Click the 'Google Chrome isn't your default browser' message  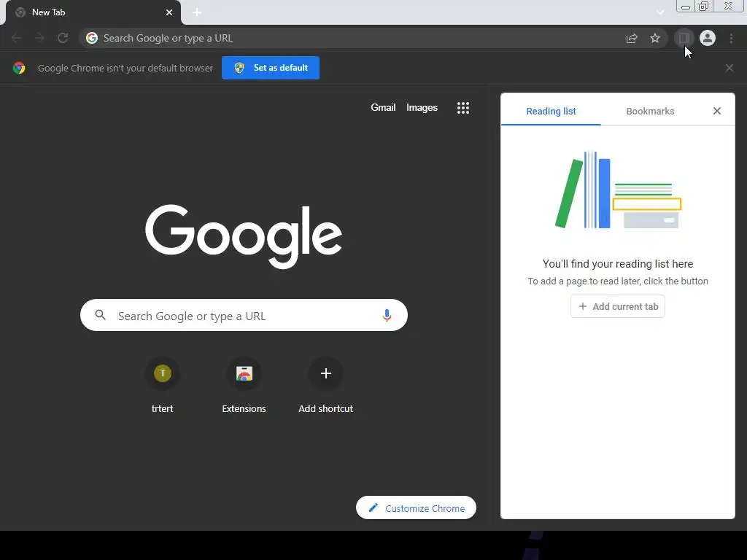pos(125,68)
